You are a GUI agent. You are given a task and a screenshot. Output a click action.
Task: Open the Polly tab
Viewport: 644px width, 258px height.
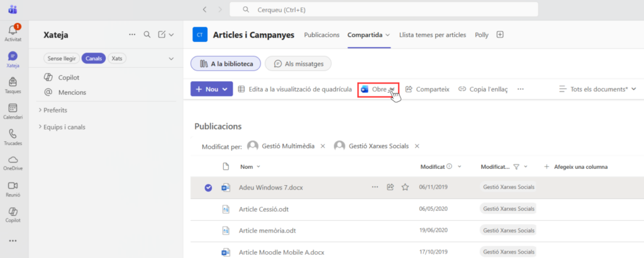coord(482,35)
